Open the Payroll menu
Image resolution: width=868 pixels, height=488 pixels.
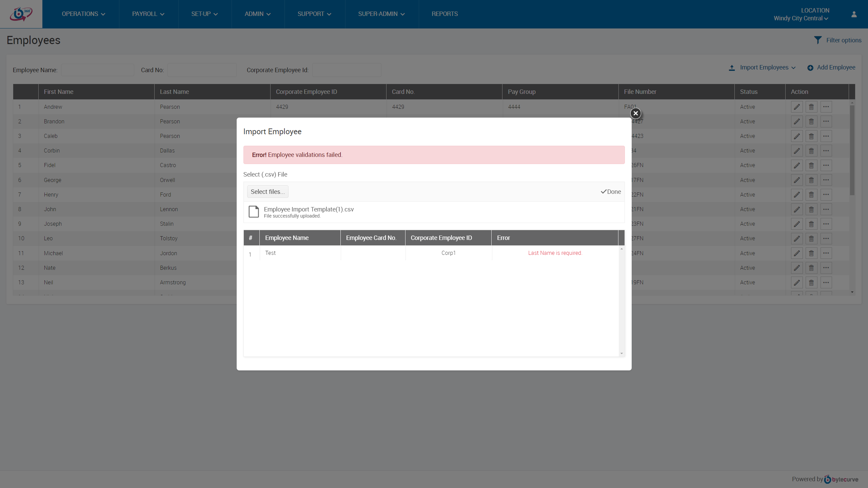point(148,14)
